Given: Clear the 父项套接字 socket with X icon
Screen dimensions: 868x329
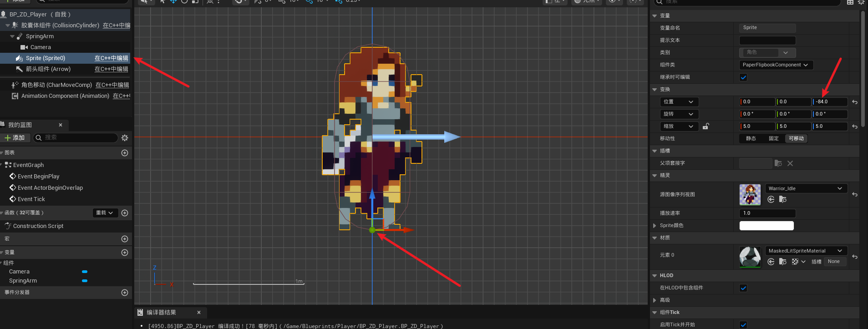Looking at the screenshot, I should [790, 163].
